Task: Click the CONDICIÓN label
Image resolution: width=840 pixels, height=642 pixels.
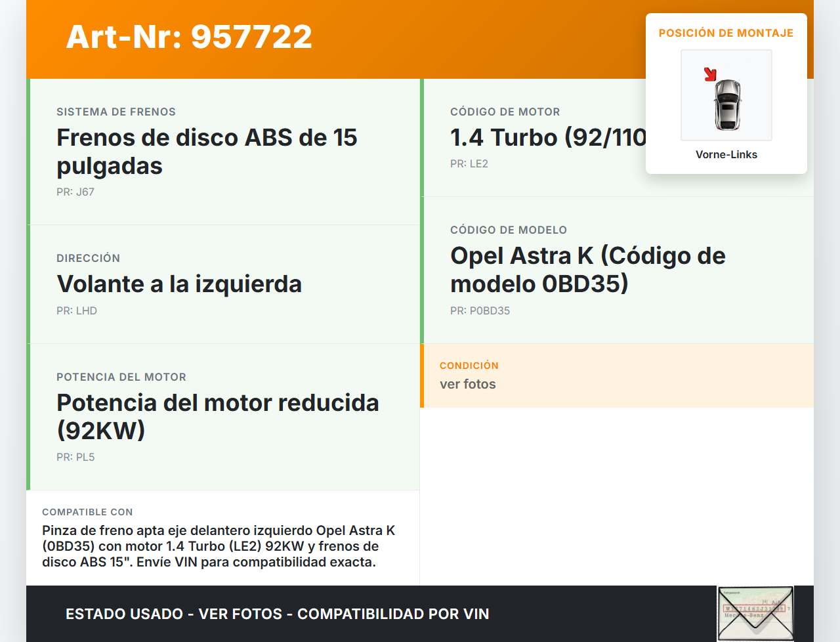Action: [469, 366]
